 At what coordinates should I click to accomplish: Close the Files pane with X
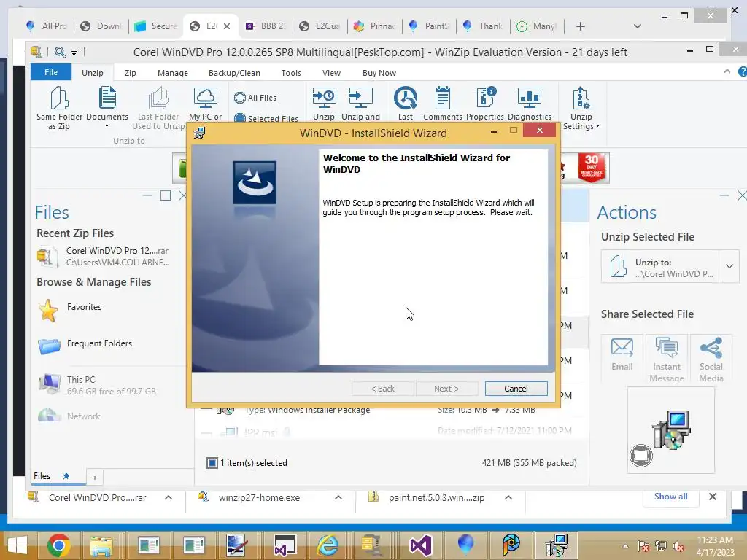click(x=182, y=195)
